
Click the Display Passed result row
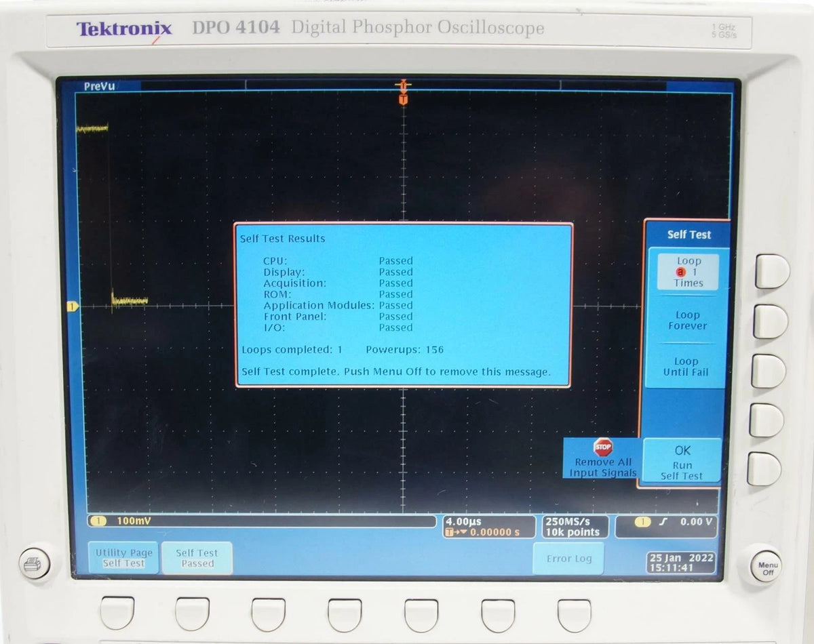pyautogui.click(x=338, y=272)
